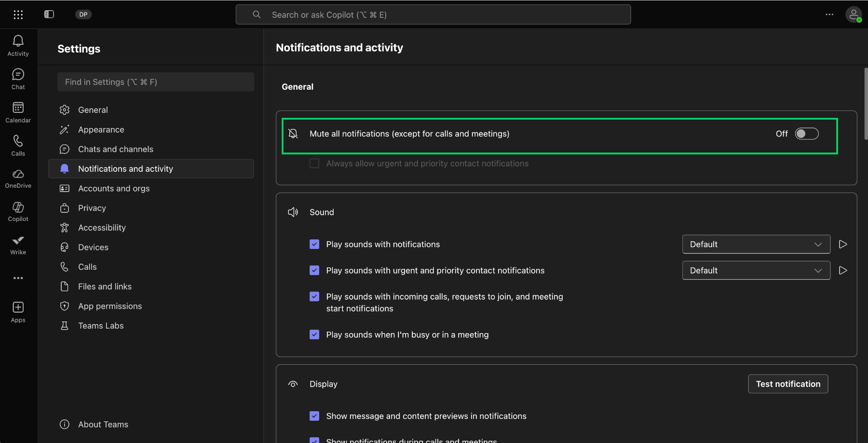Select General in Settings menu
Screen dimensions: 868x443
pos(151,110)
